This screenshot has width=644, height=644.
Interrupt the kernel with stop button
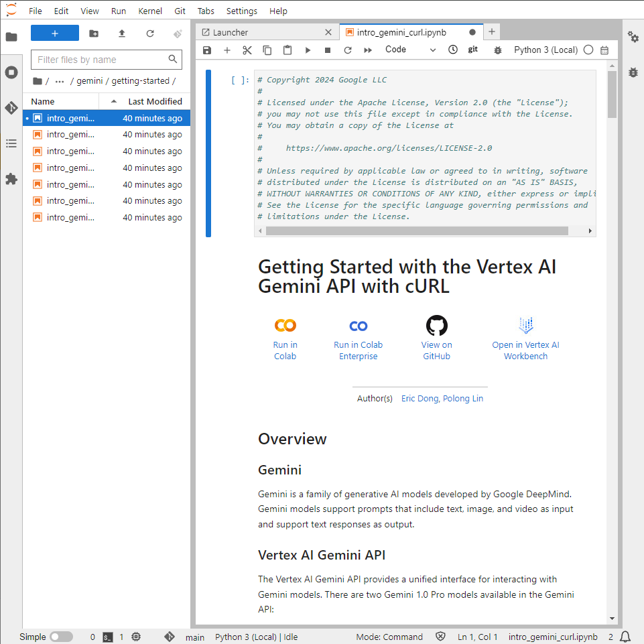[327, 50]
